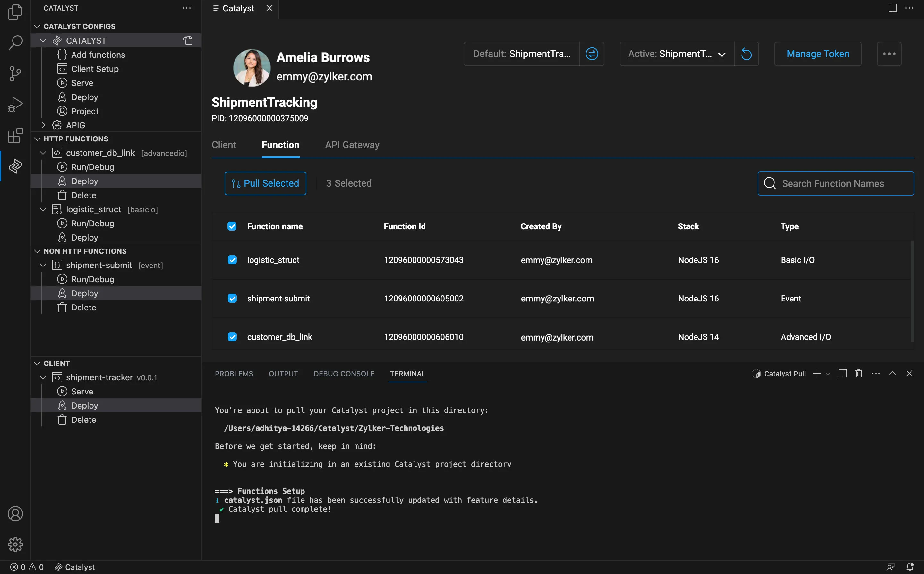Open editor more actions ellipsis
The width and height of the screenshot is (924, 574).
click(909, 8)
